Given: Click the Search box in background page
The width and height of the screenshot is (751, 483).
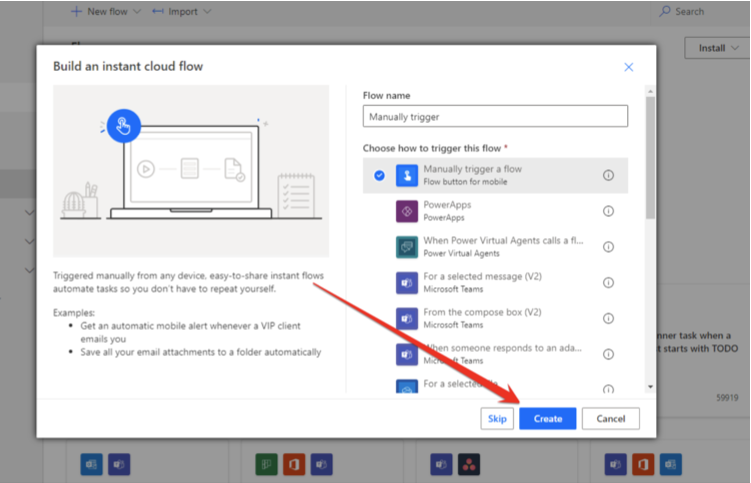Looking at the screenshot, I should coord(682,12).
